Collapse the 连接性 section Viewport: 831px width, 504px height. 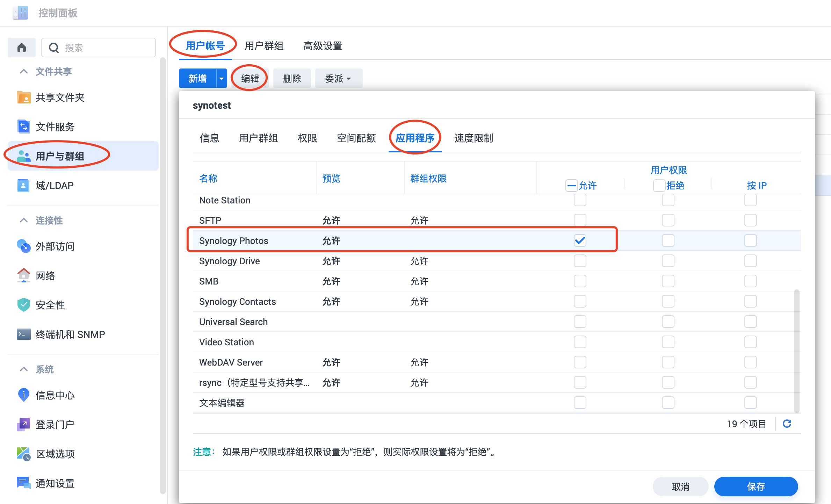pyautogui.click(x=24, y=220)
